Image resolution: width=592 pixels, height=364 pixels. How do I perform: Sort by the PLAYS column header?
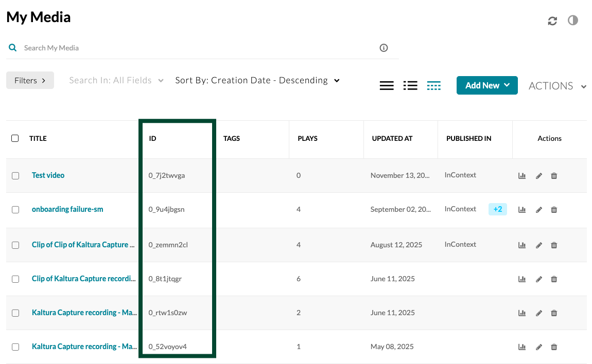tap(307, 138)
